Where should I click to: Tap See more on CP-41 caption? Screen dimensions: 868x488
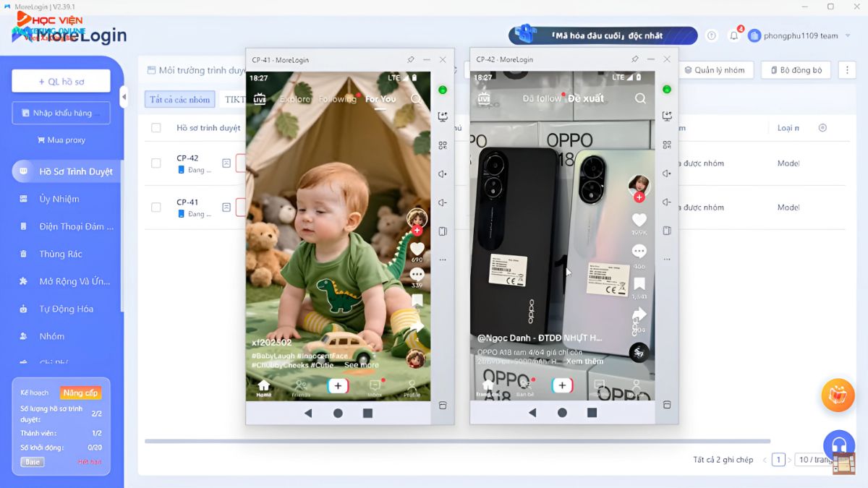tap(361, 365)
